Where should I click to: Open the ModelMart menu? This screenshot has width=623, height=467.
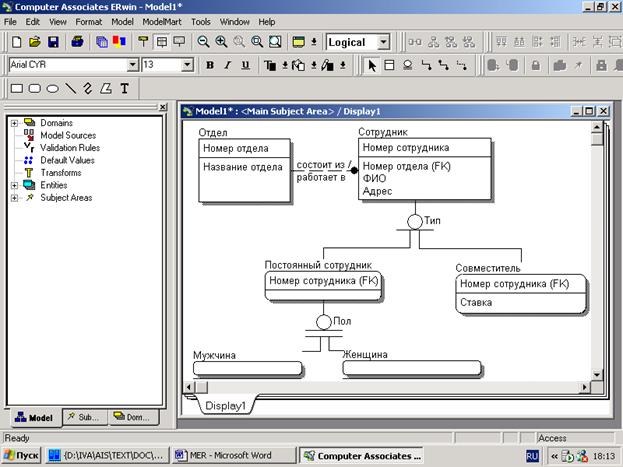[x=164, y=21]
